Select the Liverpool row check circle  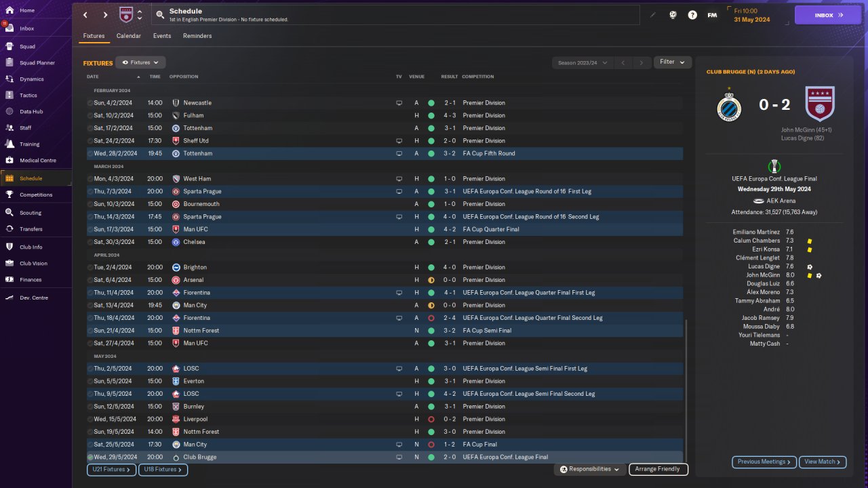[x=90, y=420]
